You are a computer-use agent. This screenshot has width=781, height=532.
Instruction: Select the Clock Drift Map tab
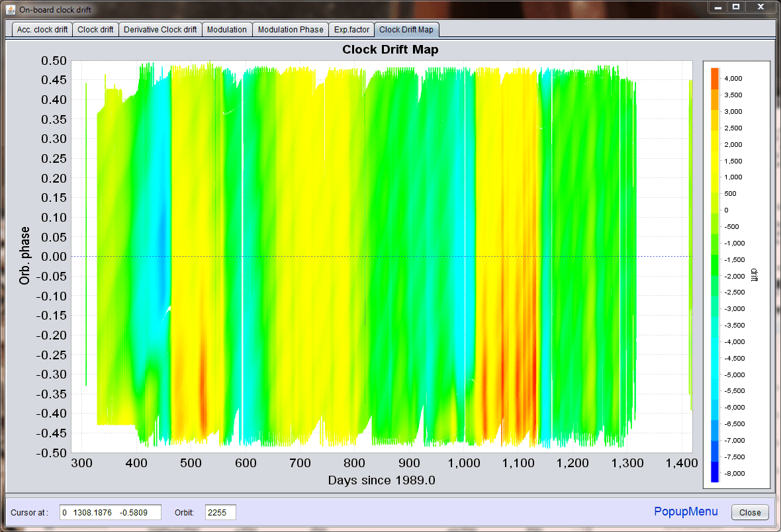point(406,29)
